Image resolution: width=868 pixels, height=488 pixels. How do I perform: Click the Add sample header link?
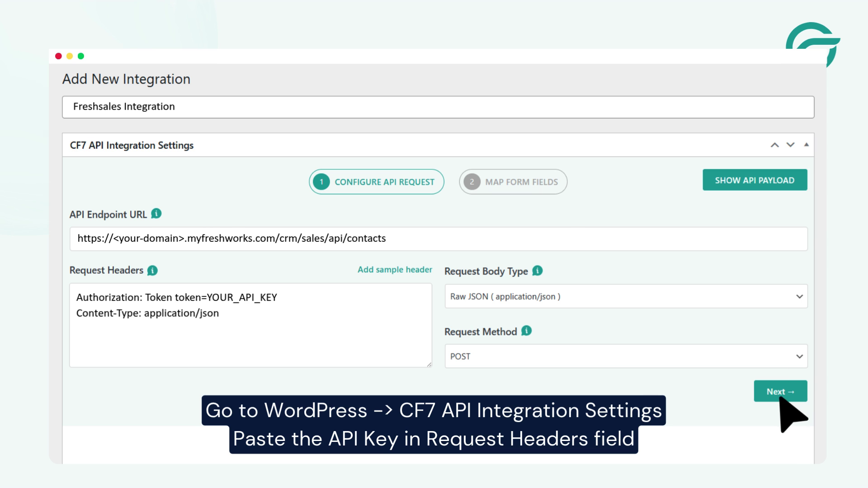point(395,270)
